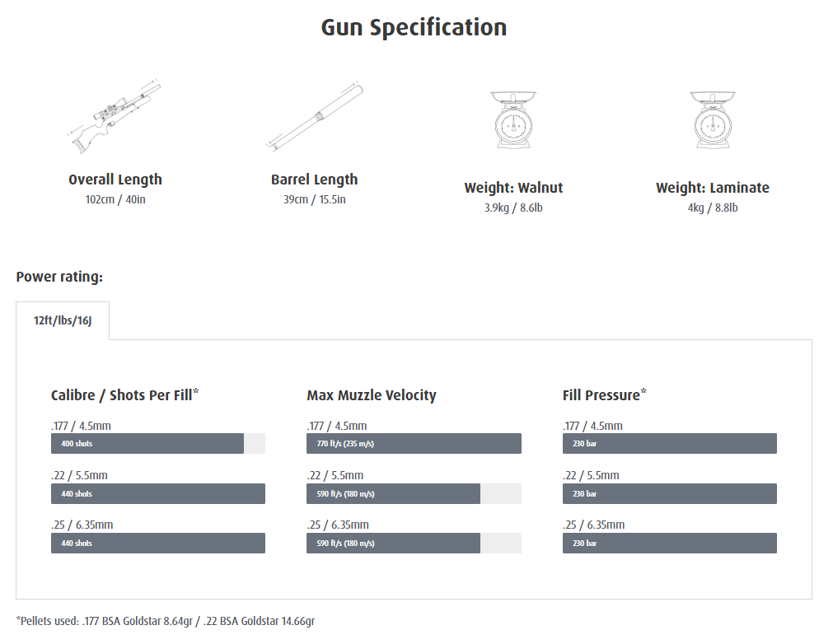Click the .22 230 bar fill pressure bar
This screenshot has width=833, height=644.
(x=669, y=493)
